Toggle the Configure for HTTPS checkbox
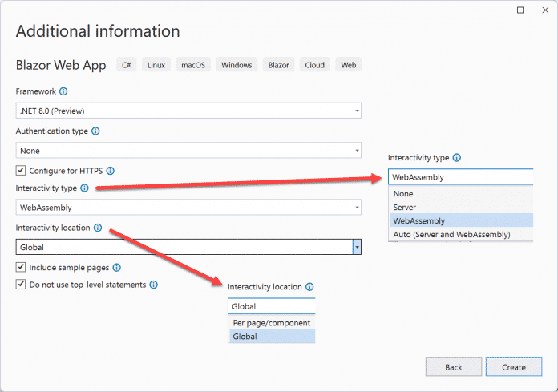 tap(21, 171)
